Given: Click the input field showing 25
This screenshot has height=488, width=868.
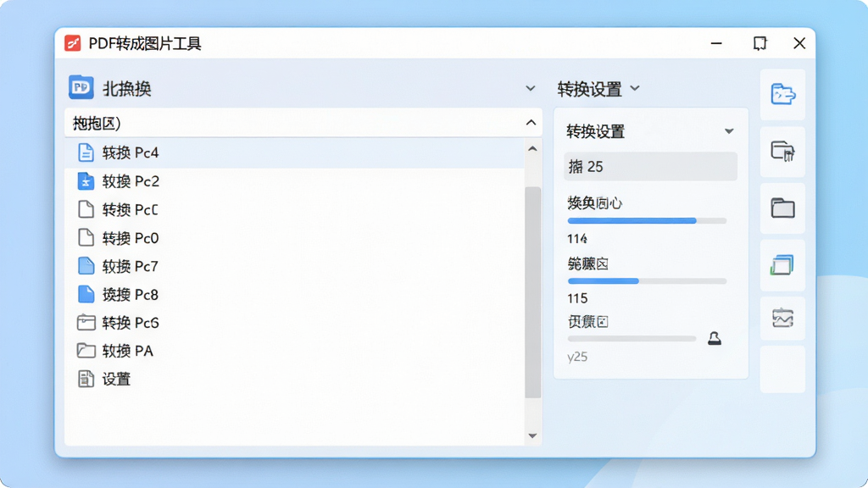Looking at the screenshot, I should point(650,167).
